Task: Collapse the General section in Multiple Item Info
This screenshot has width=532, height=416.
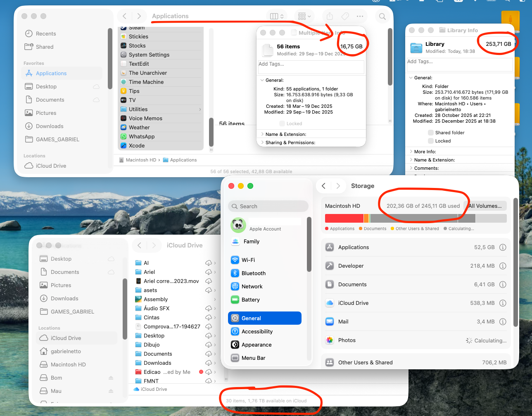Action: pos(262,80)
